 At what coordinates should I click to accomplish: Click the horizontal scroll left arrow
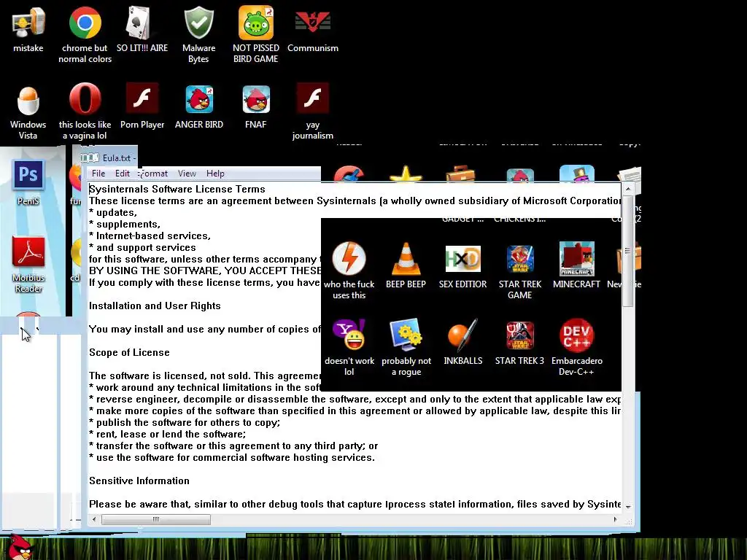pyautogui.click(x=94, y=519)
